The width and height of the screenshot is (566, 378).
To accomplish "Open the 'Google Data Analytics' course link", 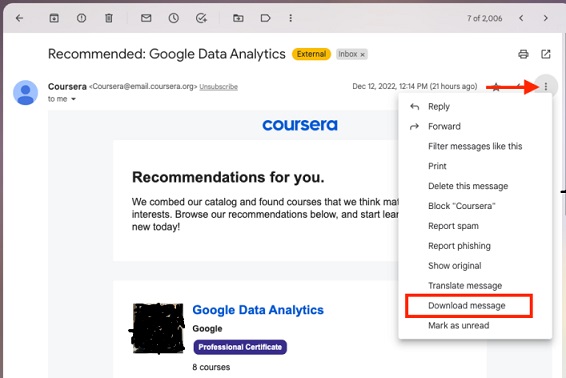I will pos(258,310).
